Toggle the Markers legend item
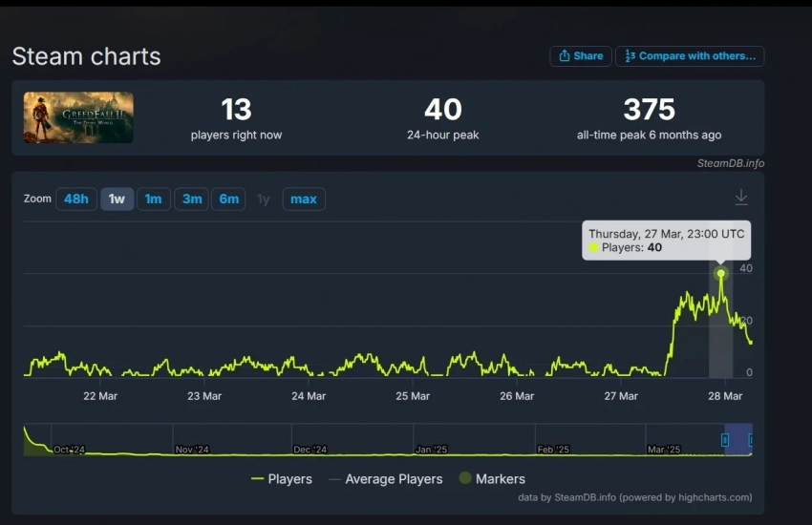Viewport: 812px width, 525px height. click(x=491, y=479)
